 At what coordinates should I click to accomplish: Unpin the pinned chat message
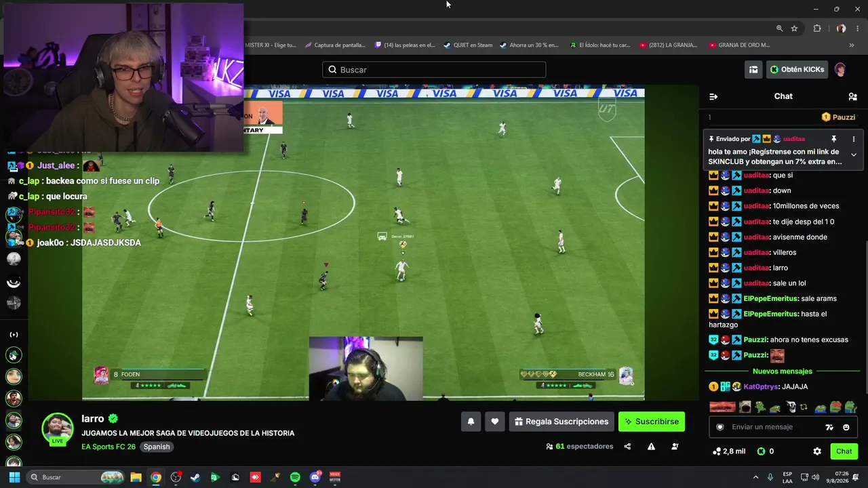(834, 139)
